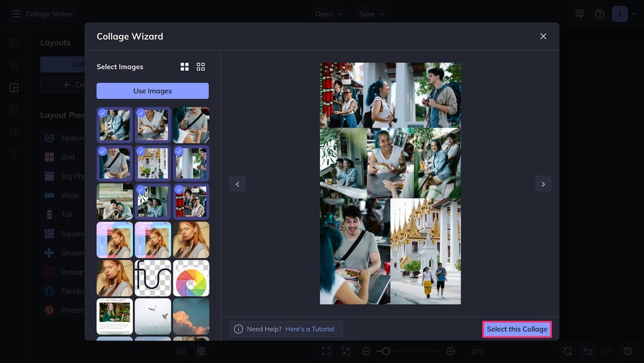
Task: Choose the Grid layout preset
Action: (63, 157)
